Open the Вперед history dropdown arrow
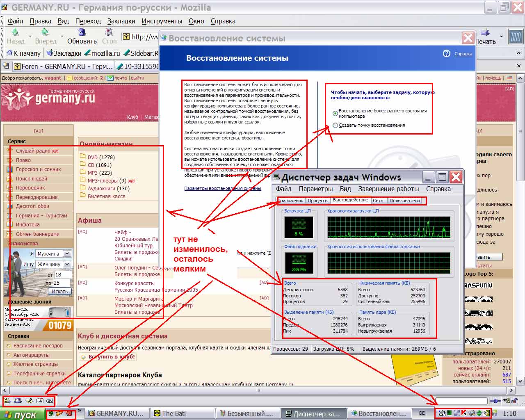525x420 pixels. tap(62, 36)
